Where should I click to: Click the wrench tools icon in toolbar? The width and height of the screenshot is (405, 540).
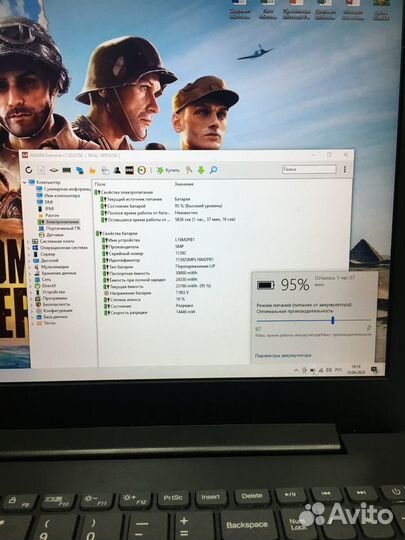(189, 170)
